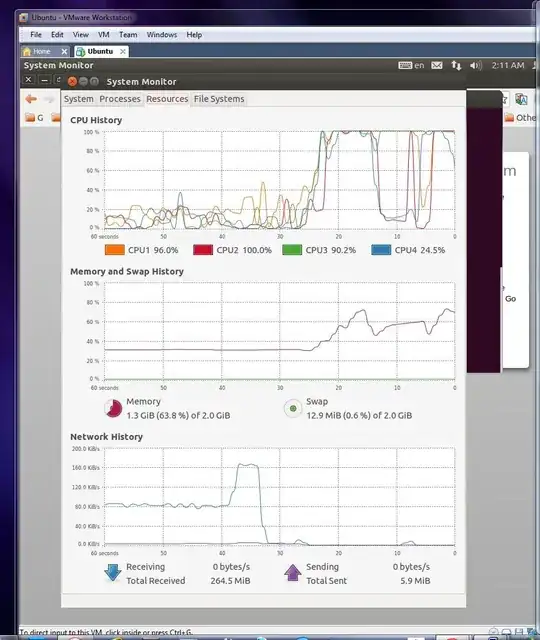
Task: Open the keyboard layout indicator in Ubuntu panel
Action: click(411, 65)
